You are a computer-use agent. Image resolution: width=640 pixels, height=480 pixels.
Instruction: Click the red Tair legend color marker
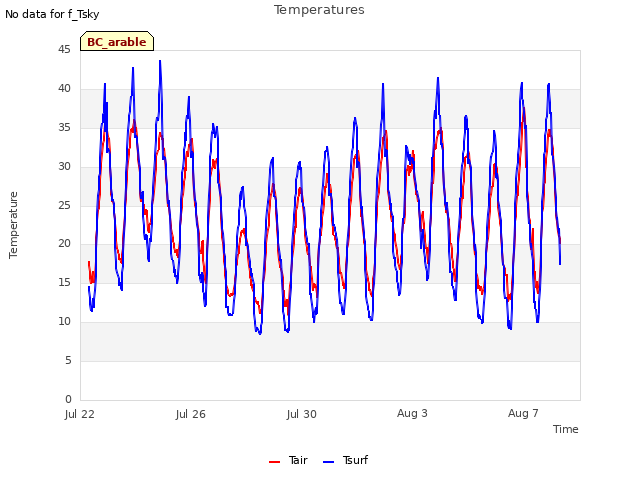(x=274, y=462)
